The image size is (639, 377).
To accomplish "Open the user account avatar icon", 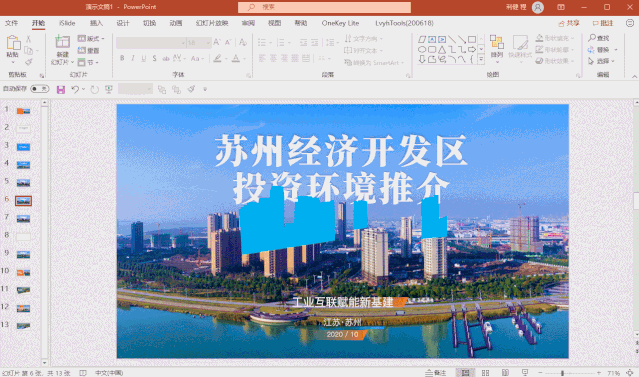I will [x=538, y=7].
